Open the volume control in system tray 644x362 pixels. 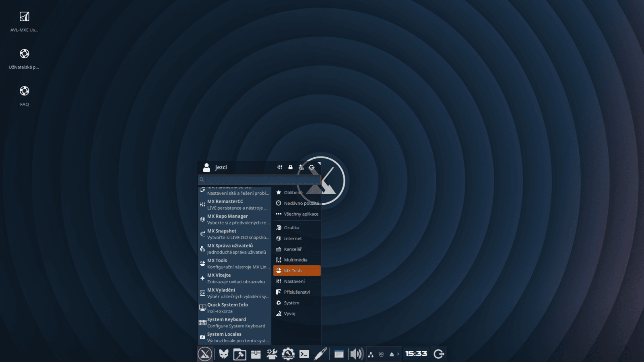(x=356, y=354)
